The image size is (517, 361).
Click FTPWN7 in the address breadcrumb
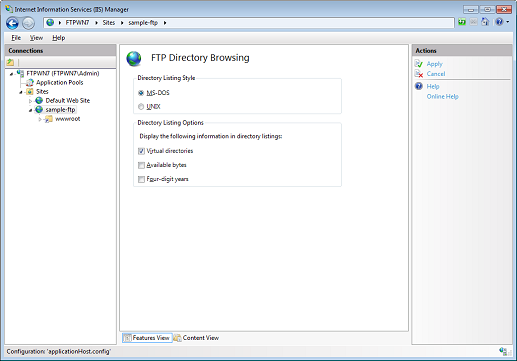tap(77, 23)
